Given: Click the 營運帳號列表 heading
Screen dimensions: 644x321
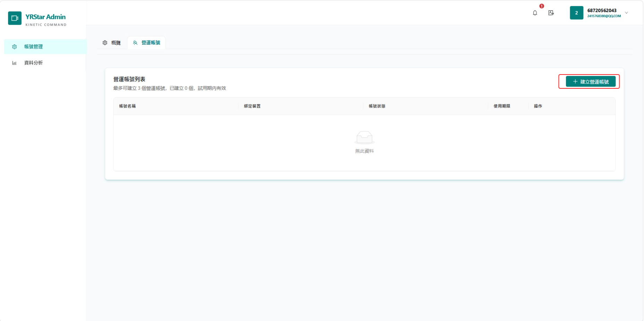Looking at the screenshot, I should point(129,79).
